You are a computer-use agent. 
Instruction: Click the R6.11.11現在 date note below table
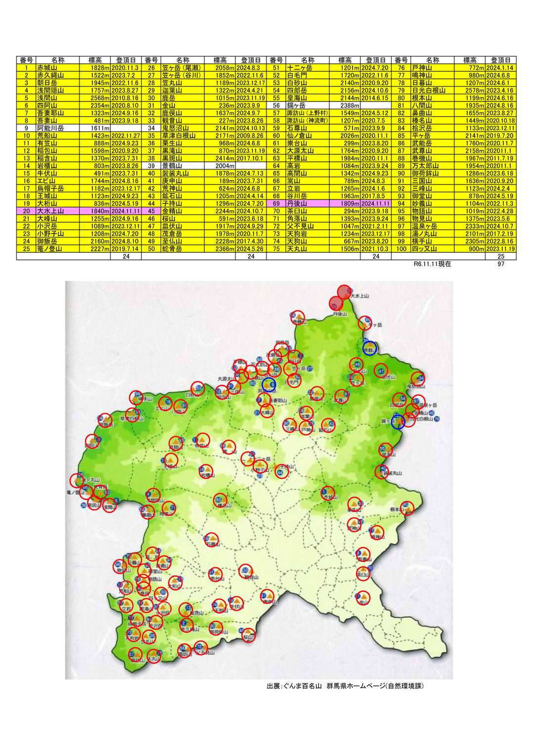tap(432, 264)
